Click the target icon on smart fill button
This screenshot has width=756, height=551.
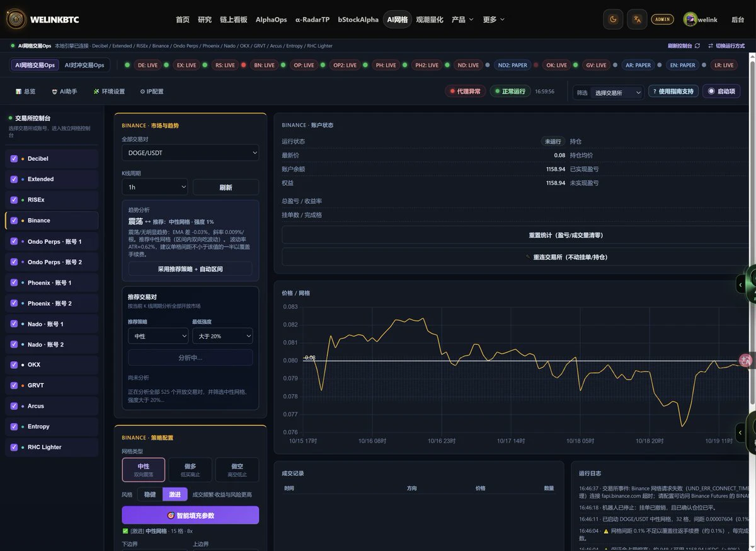coord(171,515)
